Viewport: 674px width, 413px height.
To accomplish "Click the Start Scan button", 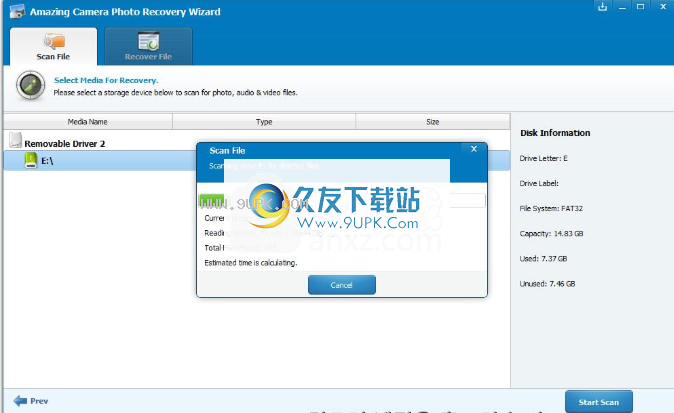I will click(x=598, y=402).
